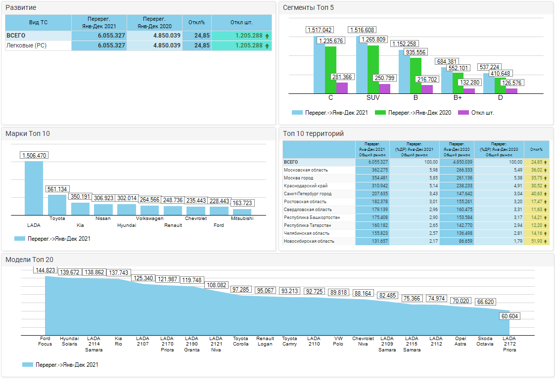Sort by Вид ТС column header

(x=38, y=22)
